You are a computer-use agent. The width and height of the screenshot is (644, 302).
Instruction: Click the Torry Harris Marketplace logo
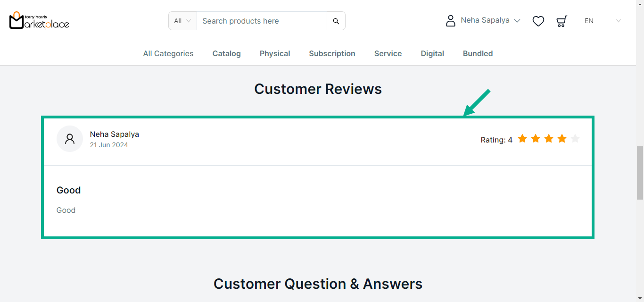(x=39, y=21)
